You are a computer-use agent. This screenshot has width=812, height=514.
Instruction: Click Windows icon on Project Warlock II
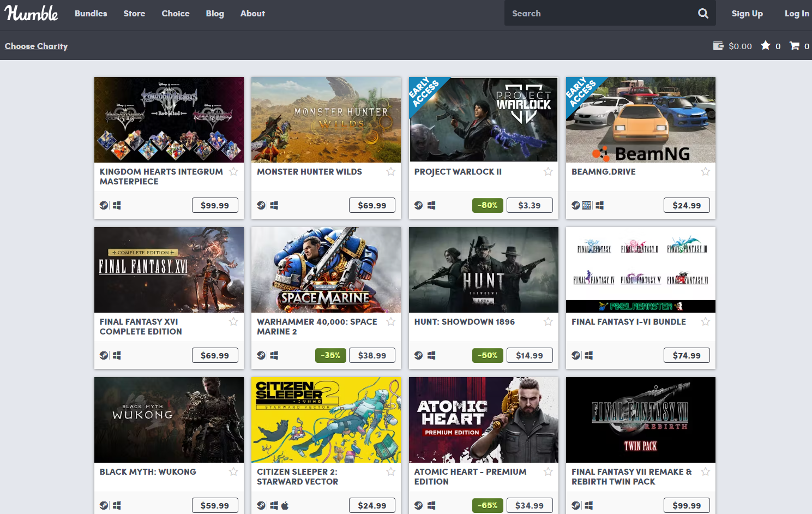point(431,205)
